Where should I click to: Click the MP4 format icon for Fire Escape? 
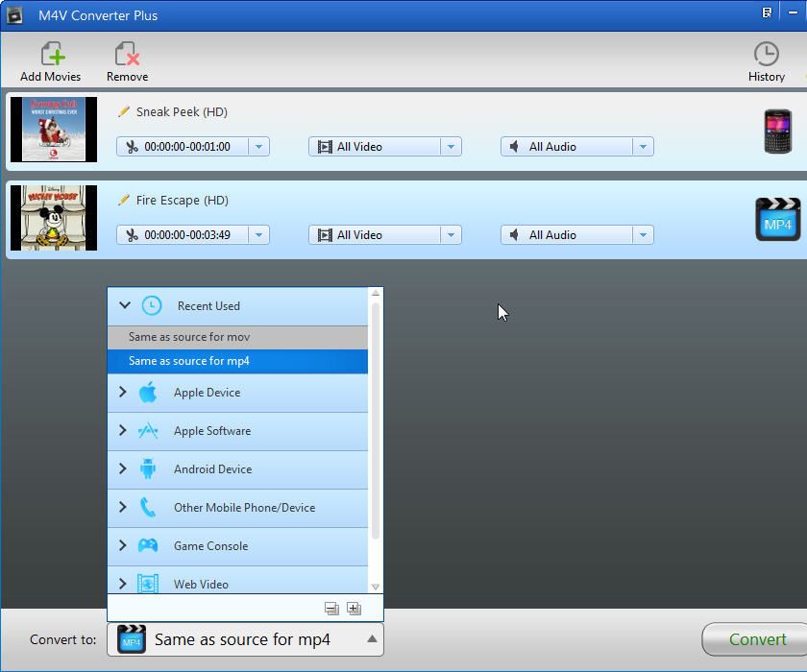point(776,221)
